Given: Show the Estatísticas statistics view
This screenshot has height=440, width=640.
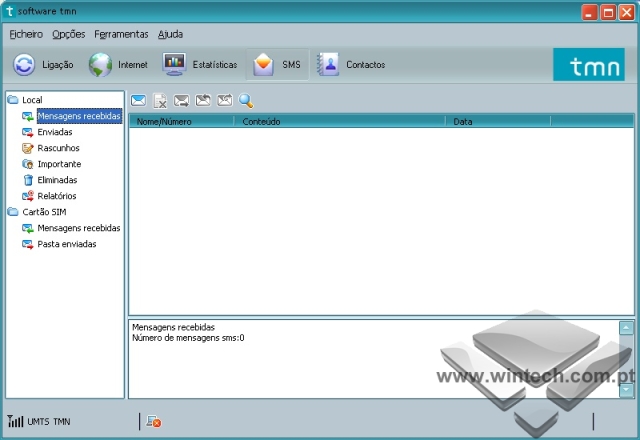Looking at the screenshot, I should coord(200,65).
